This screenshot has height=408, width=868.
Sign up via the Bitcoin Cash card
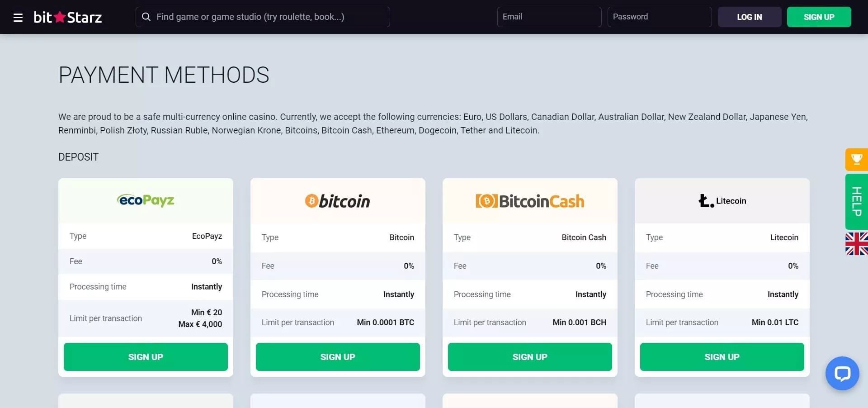click(530, 357)
